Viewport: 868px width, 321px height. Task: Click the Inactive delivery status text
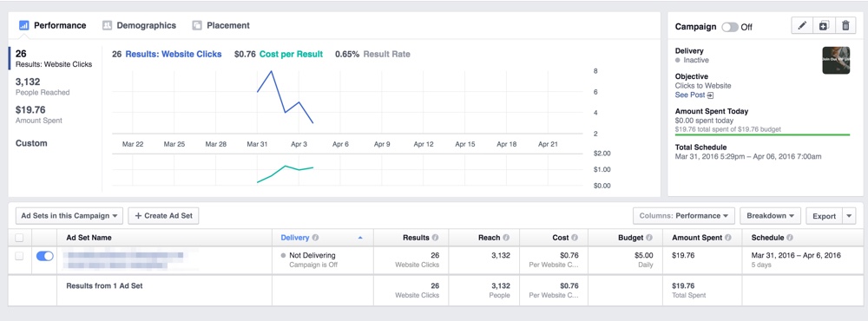tap(696, 60)
